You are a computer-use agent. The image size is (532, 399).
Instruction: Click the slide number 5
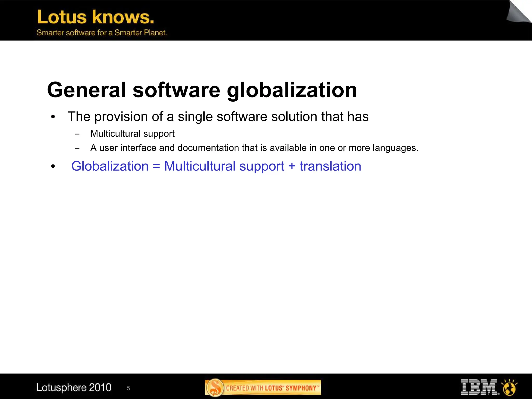(x=128, y=388)
